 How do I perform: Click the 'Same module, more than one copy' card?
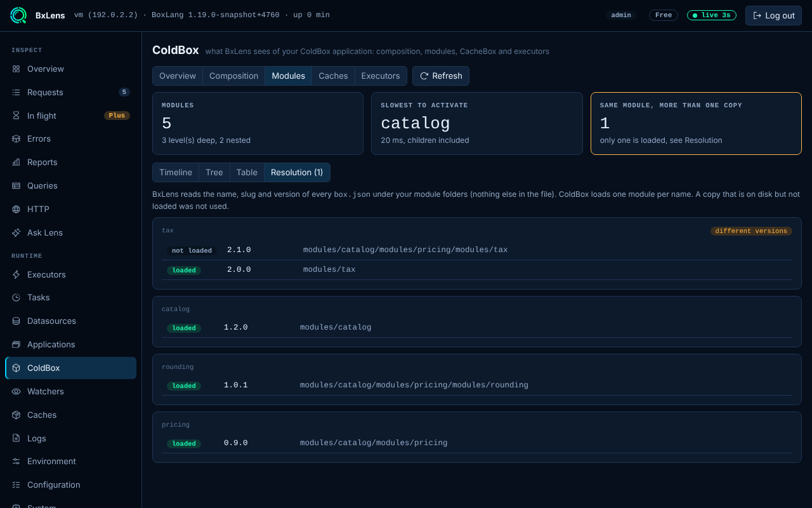696,123
